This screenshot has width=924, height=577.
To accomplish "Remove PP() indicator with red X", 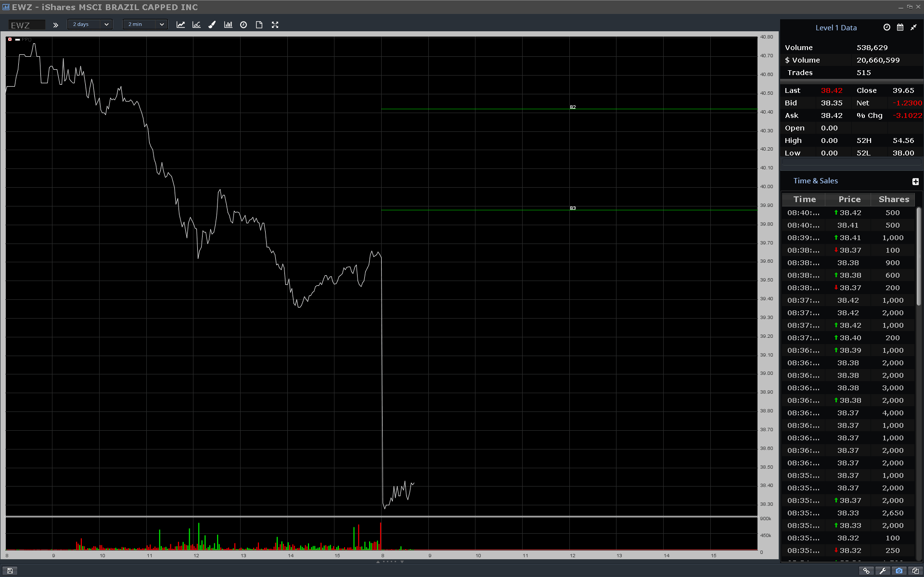I will pos(10,39).
